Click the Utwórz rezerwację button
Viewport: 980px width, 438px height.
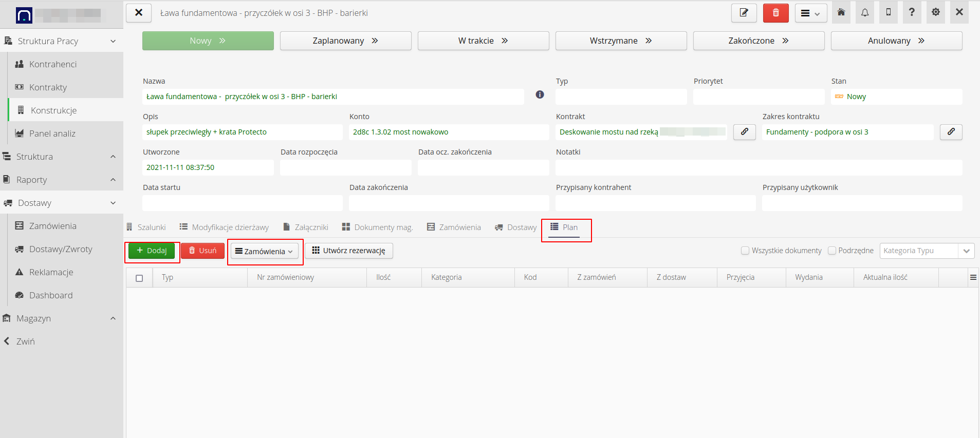click(349, 251)
